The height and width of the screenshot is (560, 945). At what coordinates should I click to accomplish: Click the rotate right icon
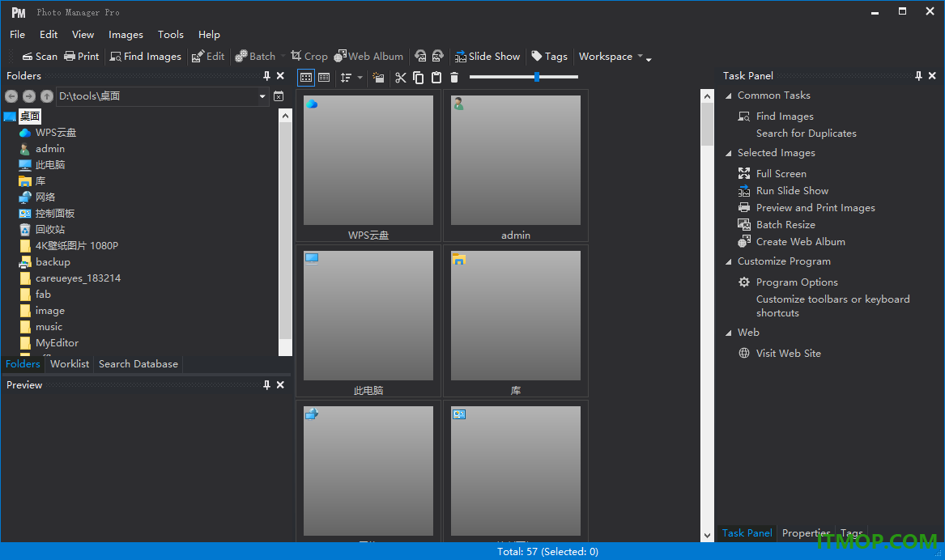point(438,56)
